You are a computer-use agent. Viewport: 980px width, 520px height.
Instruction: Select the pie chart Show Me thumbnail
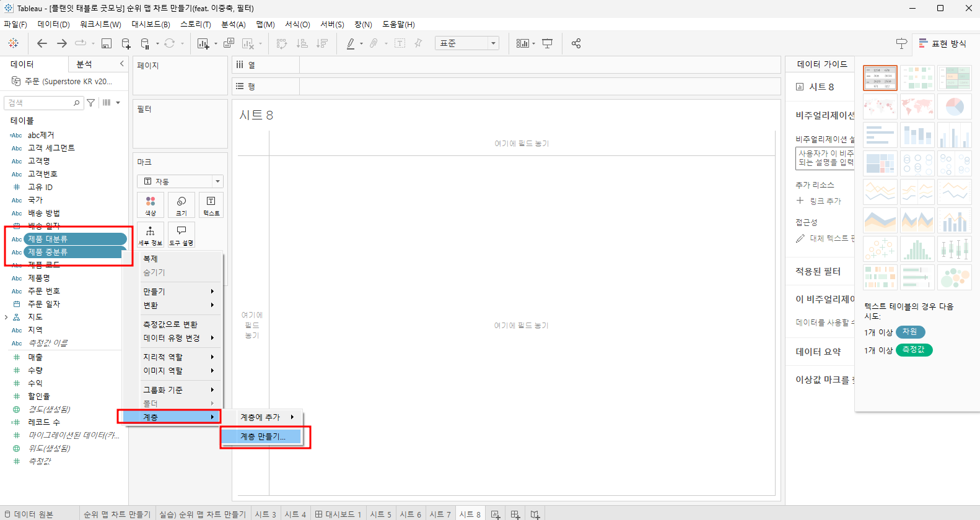[x=955, y=106]
